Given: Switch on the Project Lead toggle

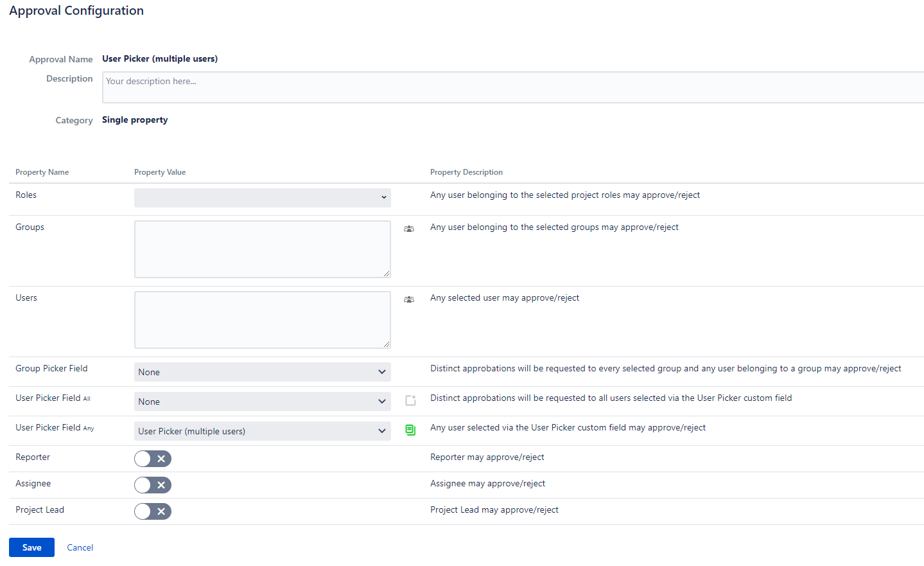Looking at the screenshot, I should 153,511.
